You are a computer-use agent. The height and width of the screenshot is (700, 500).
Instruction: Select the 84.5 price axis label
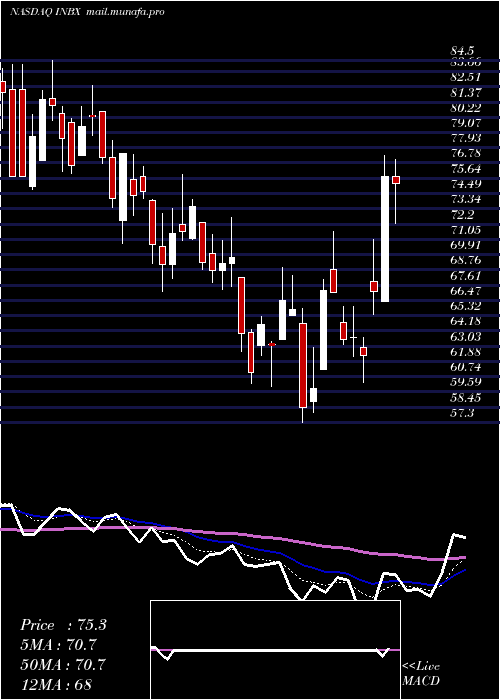[x=462, y=51]
